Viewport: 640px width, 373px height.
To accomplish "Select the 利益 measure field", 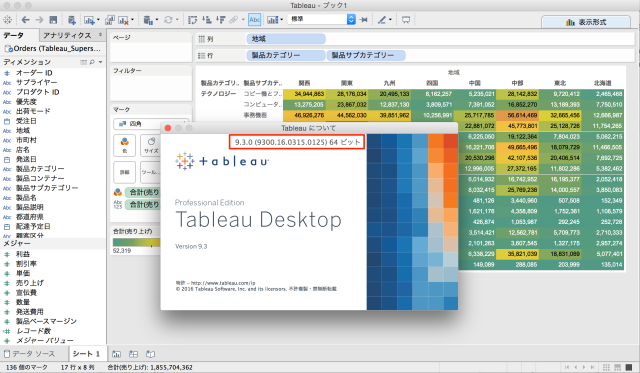I will pos(23,254).
